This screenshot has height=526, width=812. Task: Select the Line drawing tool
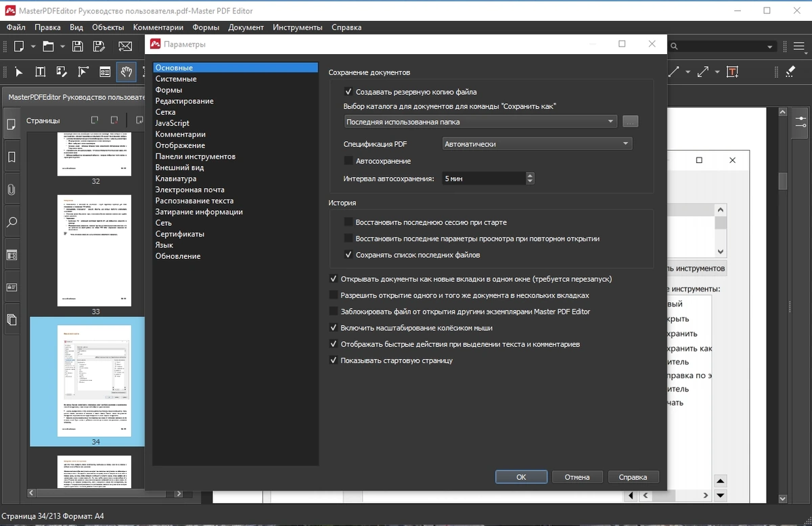coord(674,71)
